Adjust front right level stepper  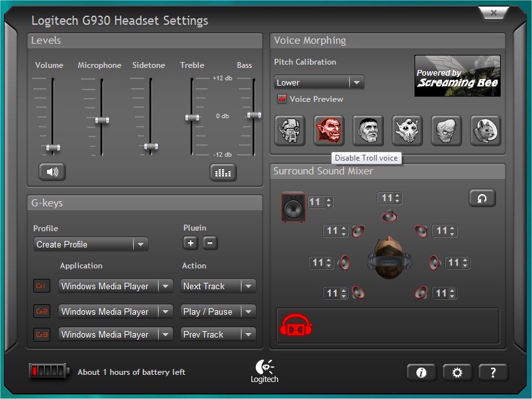[452, 231]
